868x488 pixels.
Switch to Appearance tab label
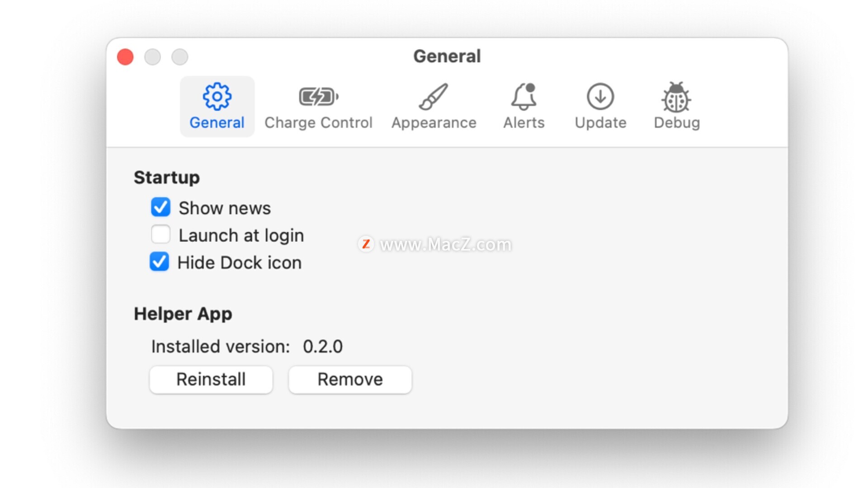434,123
